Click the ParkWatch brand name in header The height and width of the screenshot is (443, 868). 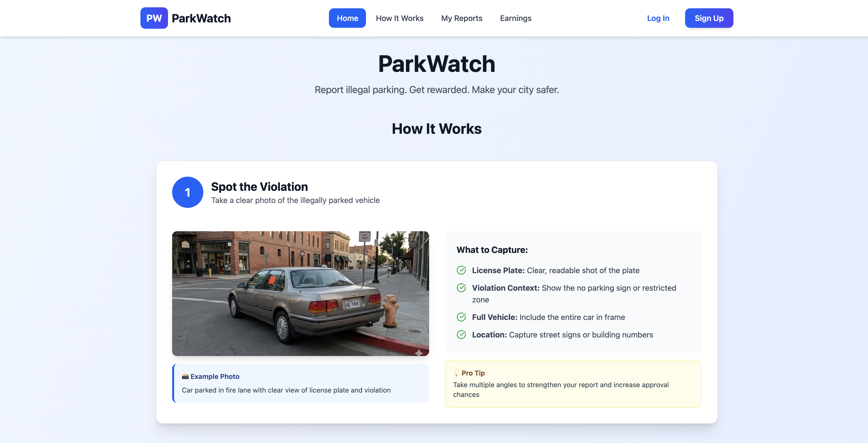click(x=201, y=18)
